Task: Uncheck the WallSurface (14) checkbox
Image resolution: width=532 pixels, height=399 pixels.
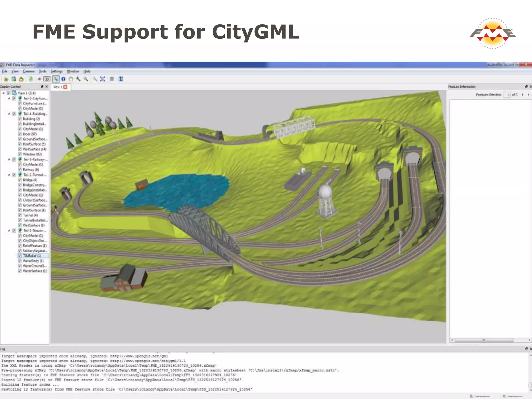Action: pos(19,149)
